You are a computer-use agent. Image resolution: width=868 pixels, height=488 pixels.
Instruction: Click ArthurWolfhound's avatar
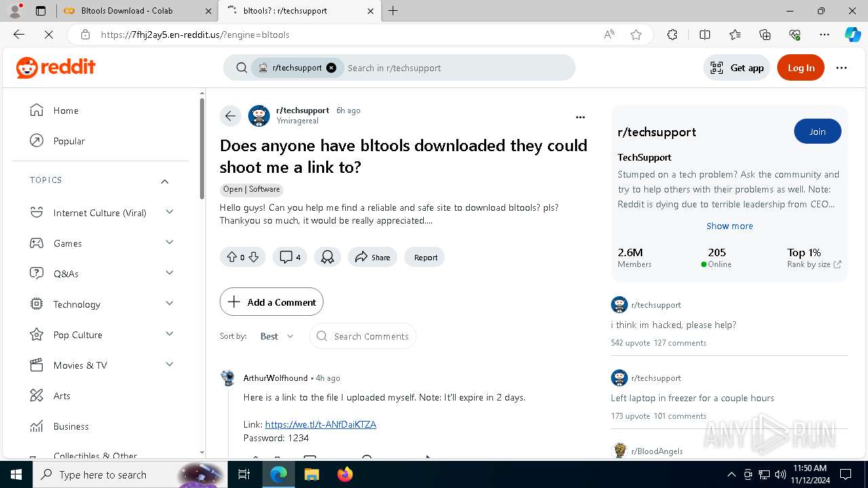(x=229, y=378)
